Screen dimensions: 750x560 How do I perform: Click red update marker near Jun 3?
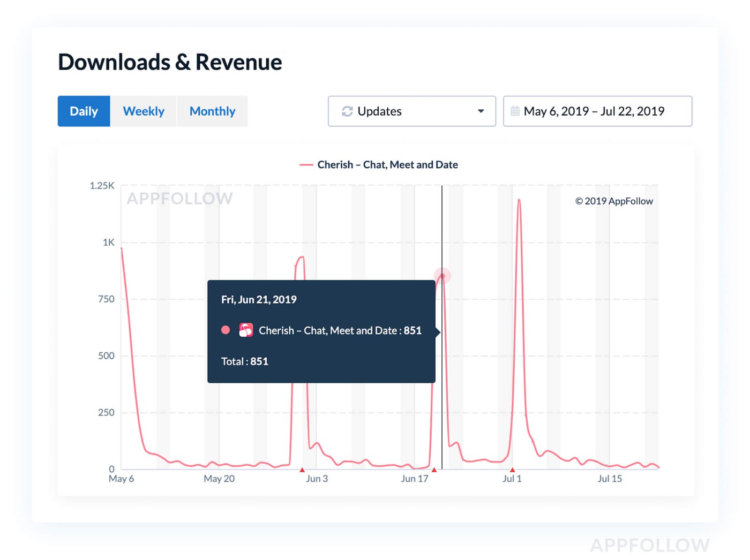pyautogui.click(x=302, y=470)
